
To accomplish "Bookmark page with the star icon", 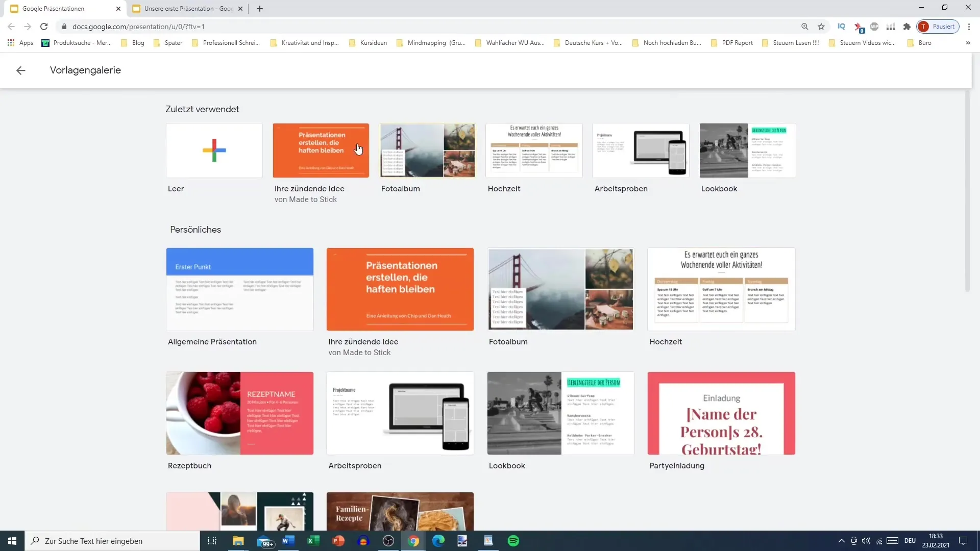I will click(x=821, y=27).
